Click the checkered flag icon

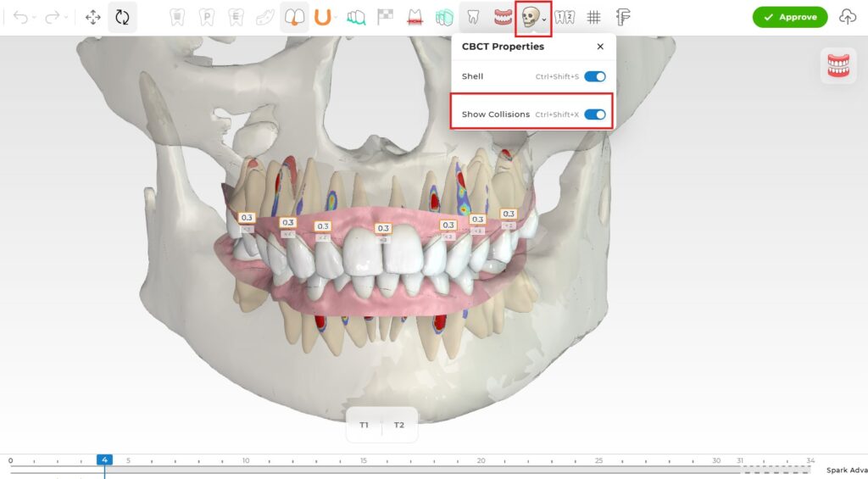(385, 17)
